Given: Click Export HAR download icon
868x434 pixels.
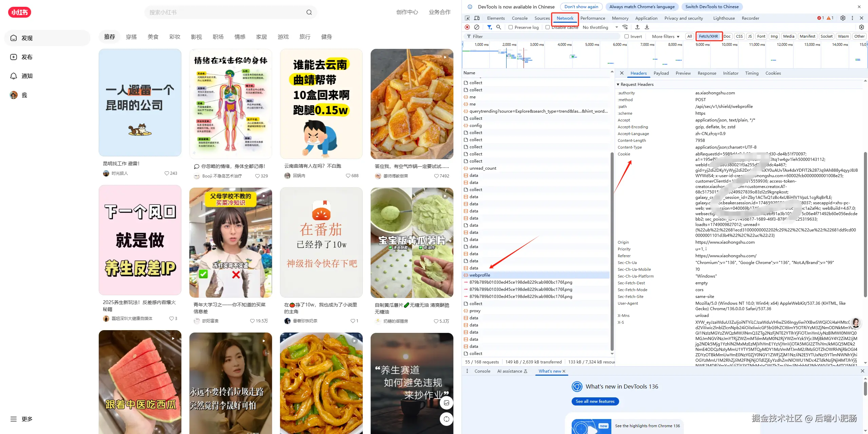Looking at the screenshot, I should coord(647,27).
